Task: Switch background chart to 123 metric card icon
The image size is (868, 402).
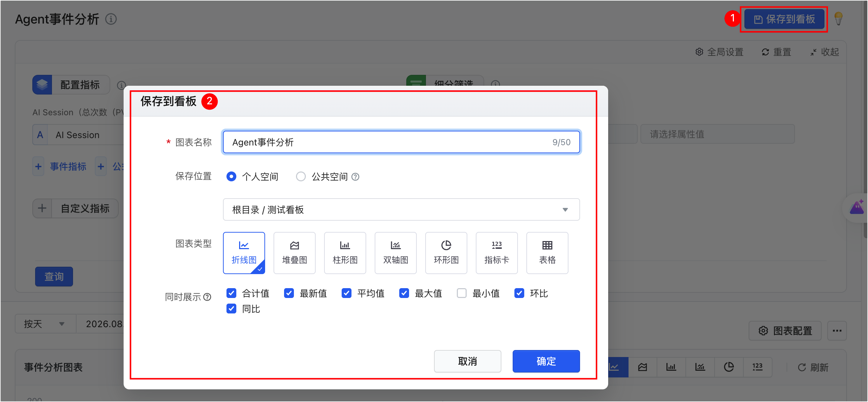Action: 757,367
